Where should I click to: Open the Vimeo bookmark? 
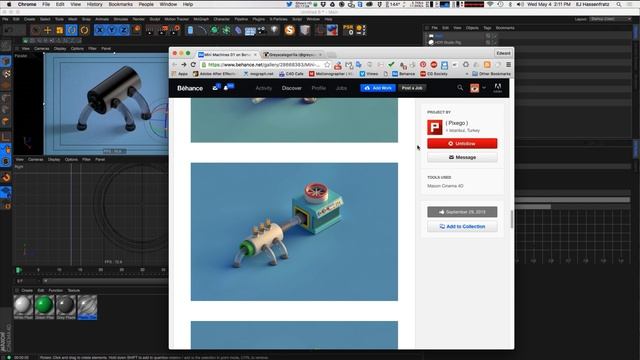click(x=369, y=74)
